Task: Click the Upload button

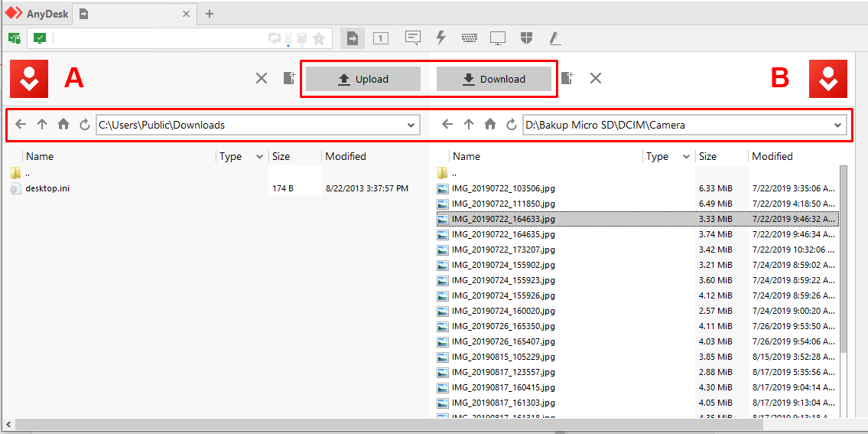Action: coord(363,80)
